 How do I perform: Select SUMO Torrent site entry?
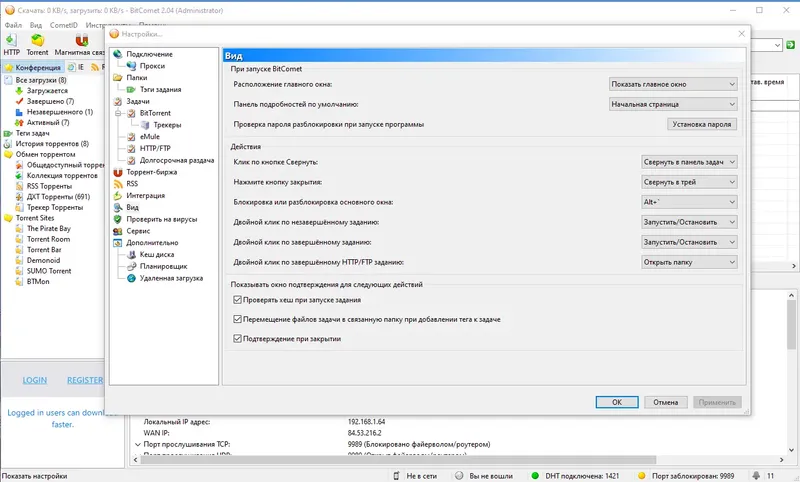pos(49,271)
